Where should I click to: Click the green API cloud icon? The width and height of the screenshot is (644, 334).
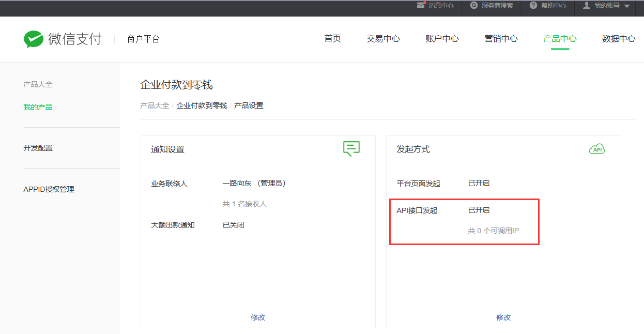pyautogui.click(x=597, y=149)
